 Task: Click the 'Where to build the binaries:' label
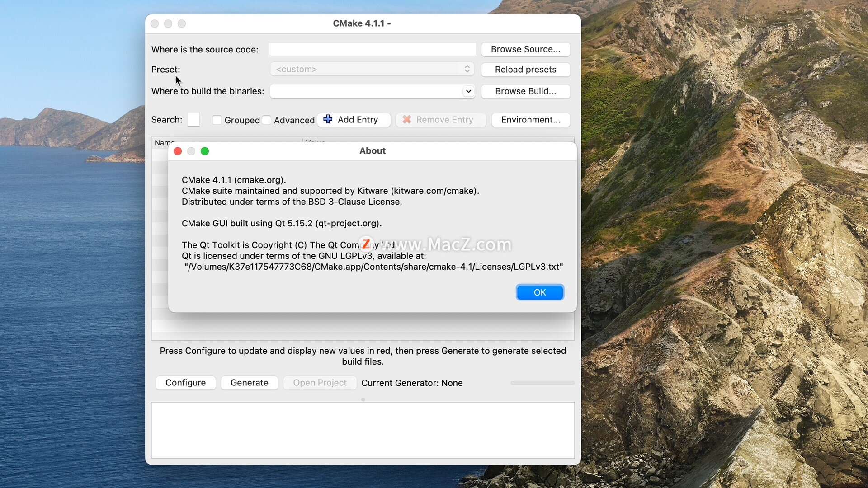208,91
